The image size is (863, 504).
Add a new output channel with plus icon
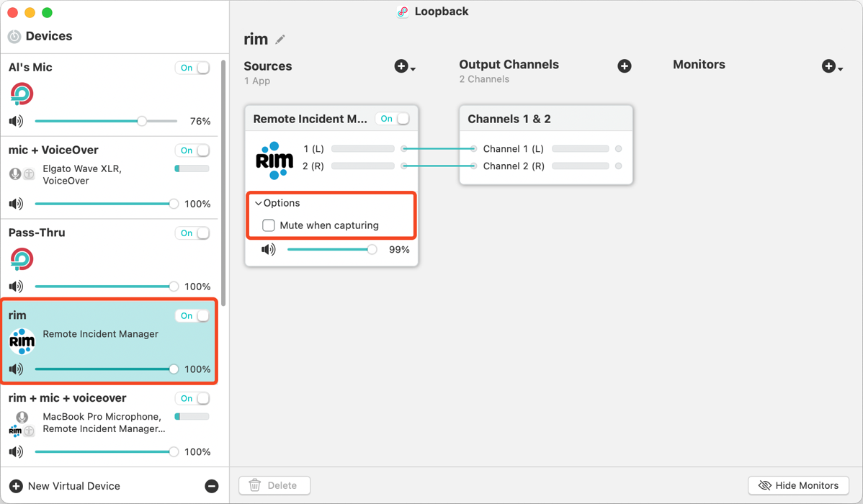pos(625,66)
